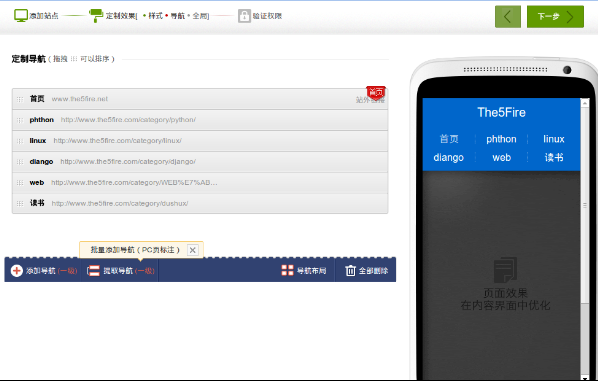Click the preview scrollbar up arrow

click(x=584, y=103)
